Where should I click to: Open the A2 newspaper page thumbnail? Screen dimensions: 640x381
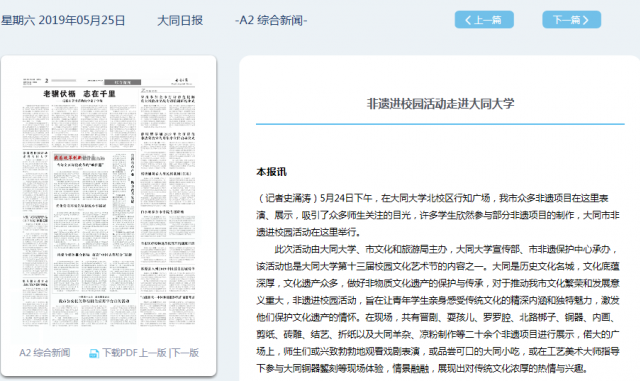[109, 201]
